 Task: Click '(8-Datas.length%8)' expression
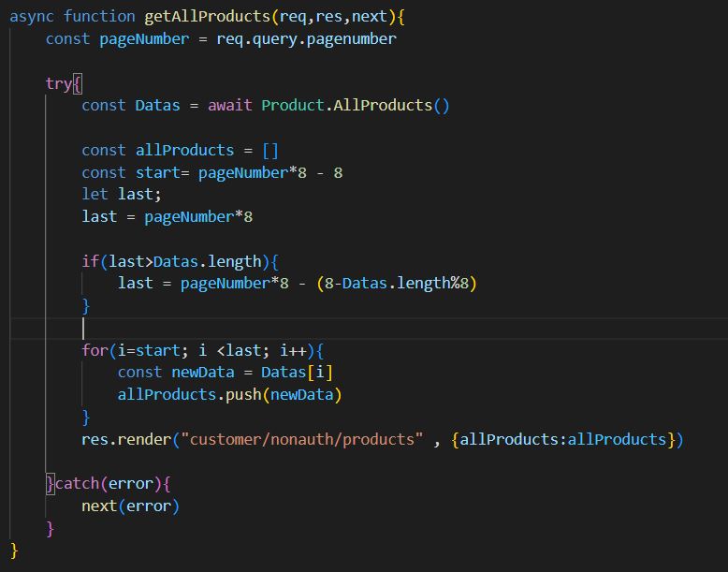pos(397,284)
